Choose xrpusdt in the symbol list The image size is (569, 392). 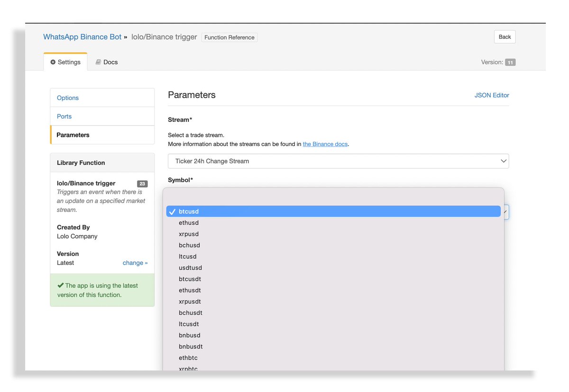(x=333, y=301)
